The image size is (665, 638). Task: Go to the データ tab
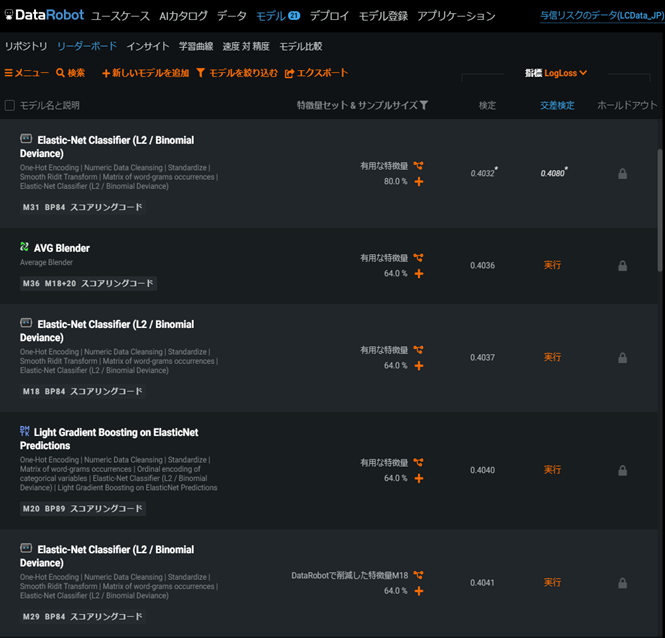coord(232,16)
